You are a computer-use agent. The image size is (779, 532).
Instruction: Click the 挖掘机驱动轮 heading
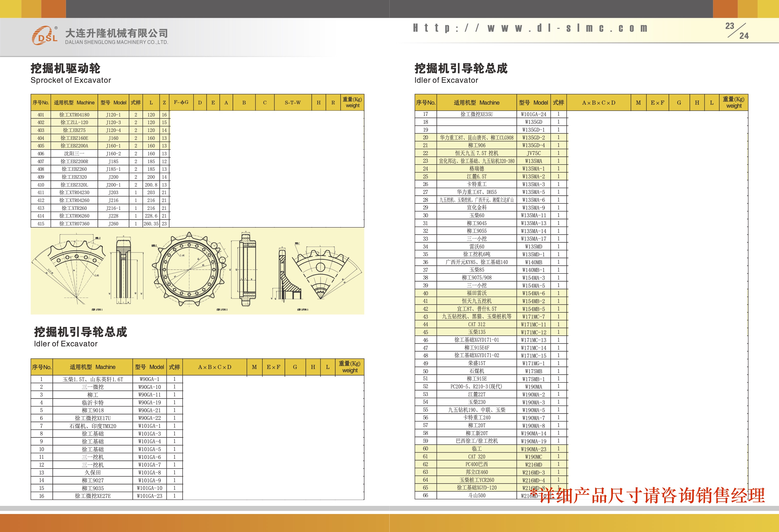tap(65, 68)
